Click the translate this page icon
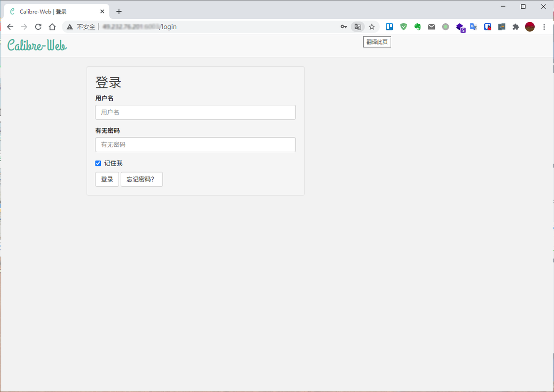554x392 pixels. [x=358, y=27]
